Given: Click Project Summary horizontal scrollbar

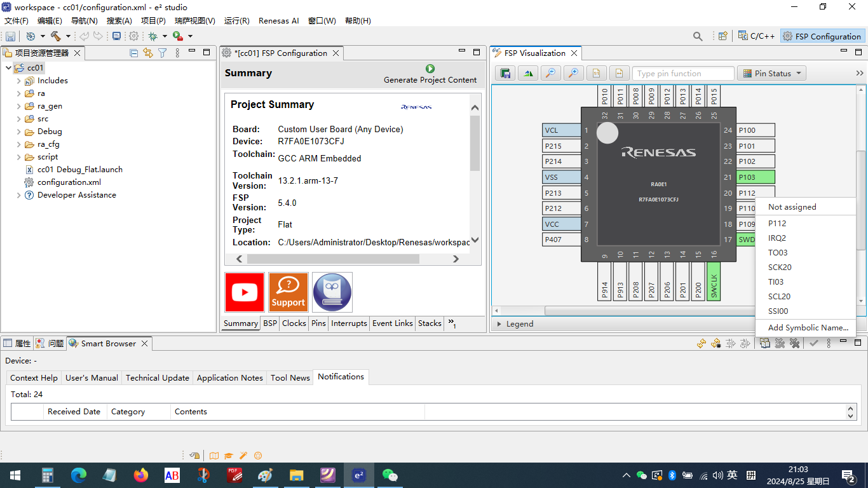Looking at the screenshot, I should pos(333,259).
